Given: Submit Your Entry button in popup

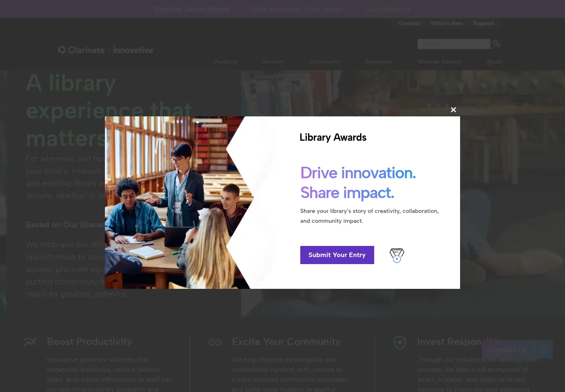Looking at the screenshot, I should click(x=337, y=255).
